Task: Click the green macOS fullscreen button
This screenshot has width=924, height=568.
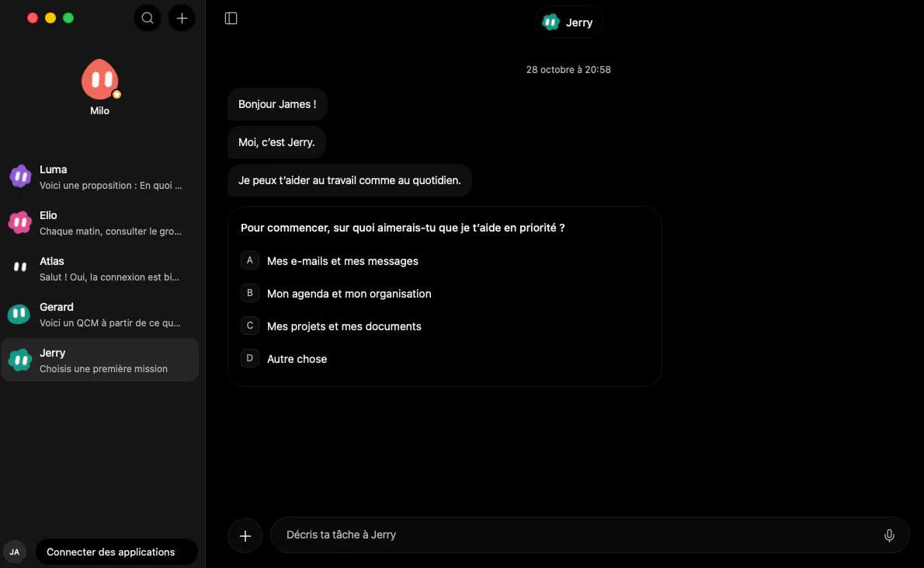Action: tap(68, 19)
